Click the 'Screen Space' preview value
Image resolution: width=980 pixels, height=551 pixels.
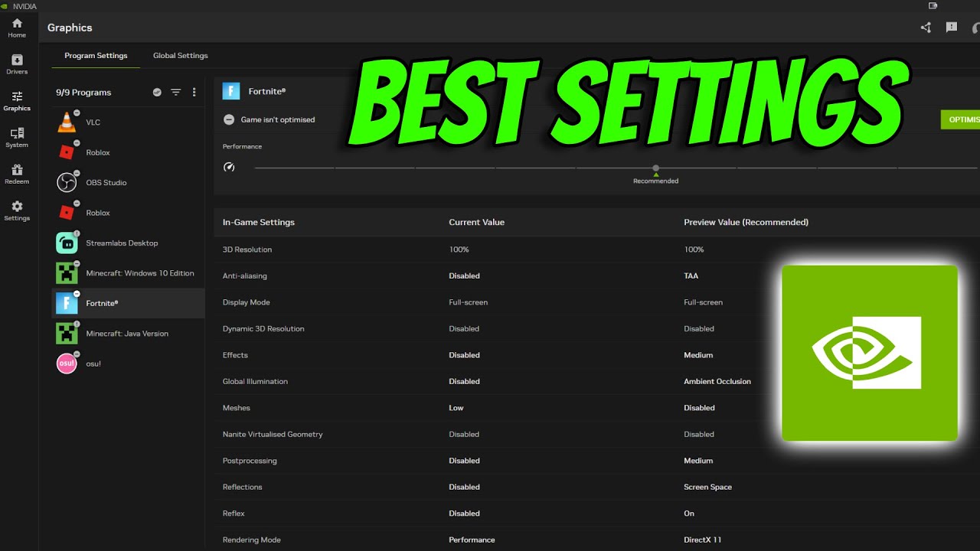[707, 487]
